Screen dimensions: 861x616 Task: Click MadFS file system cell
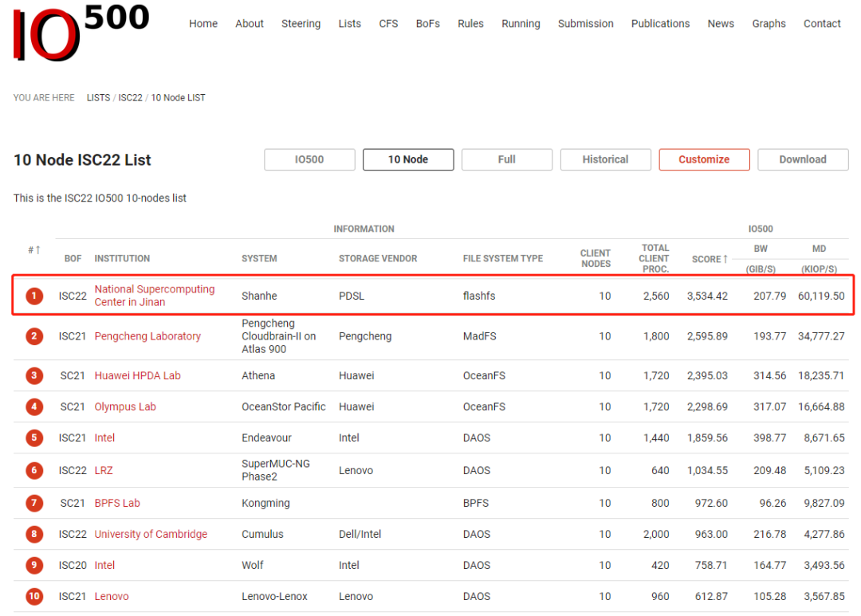[x=479, y=336]
